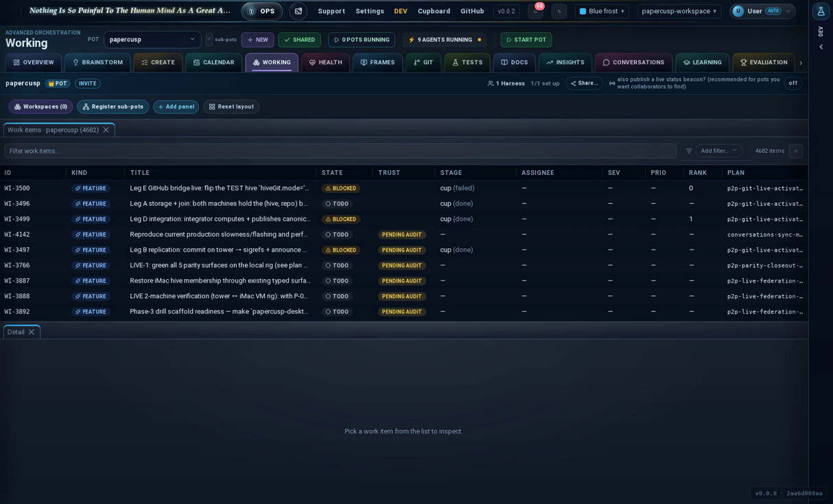Click the 0 Pots Running button
Image resolution: width=833 pixels, height=504 pixels.
[361, 40]
